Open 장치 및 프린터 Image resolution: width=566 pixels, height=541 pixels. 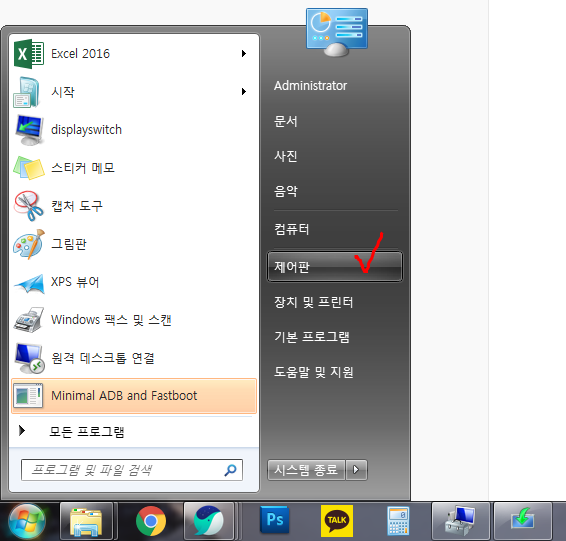(x=313, y=302)
